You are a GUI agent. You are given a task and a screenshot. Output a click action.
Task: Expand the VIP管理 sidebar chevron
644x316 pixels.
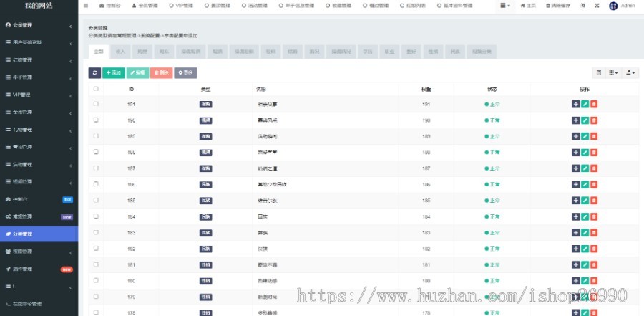pyautogui.click(x=70, y=96)
